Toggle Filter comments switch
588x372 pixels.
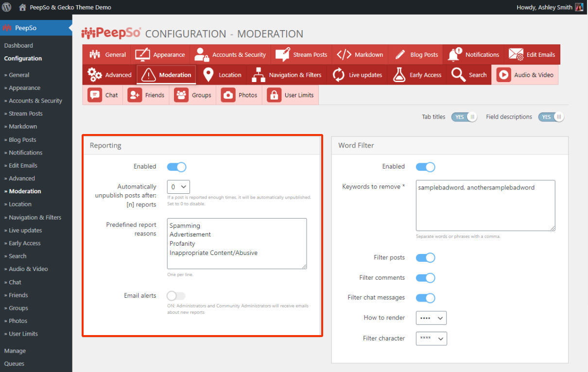[425, 278]
